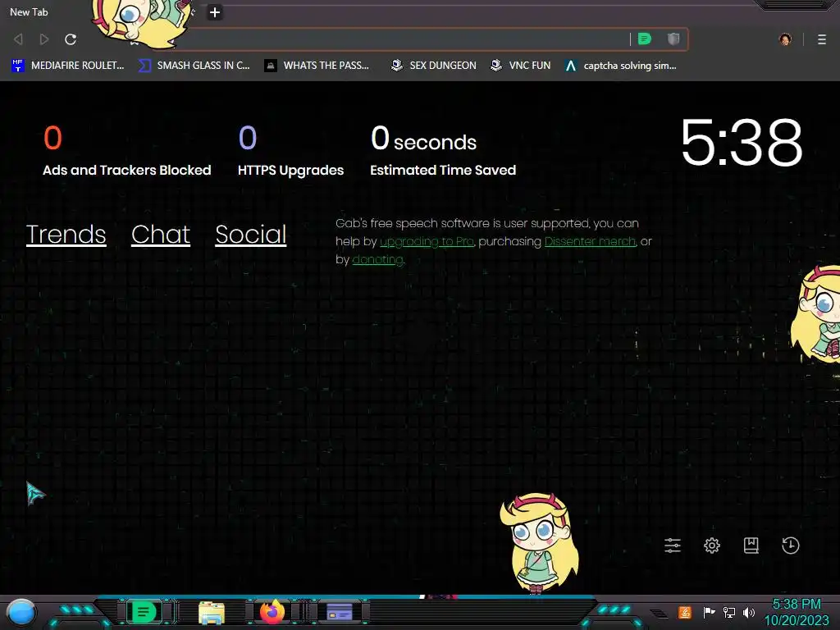The image size is (840, 630).
Task: Open the bookmarks icon on new tab page
Action: point(751,546)
